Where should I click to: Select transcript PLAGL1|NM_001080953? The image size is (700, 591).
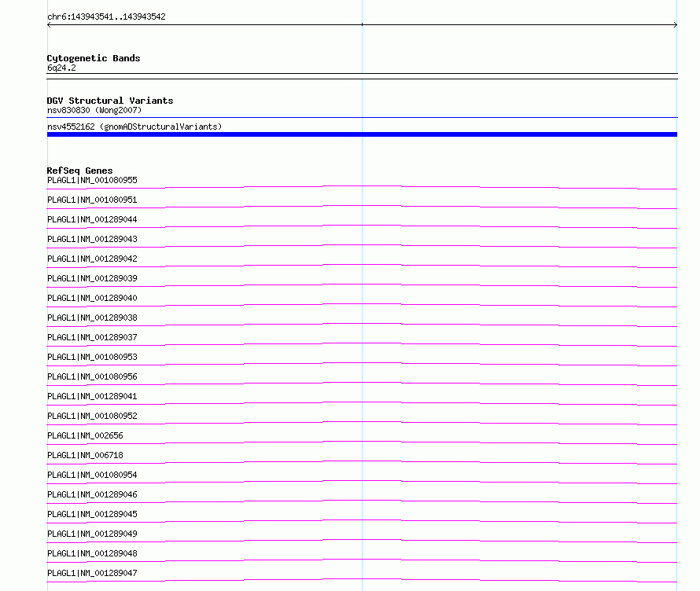92,357
